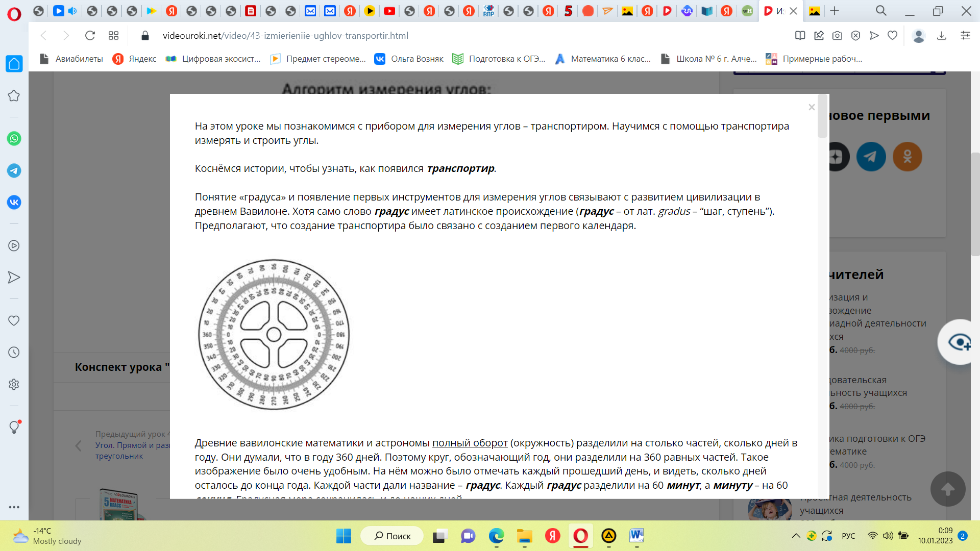The image size is (980, 551).
Task: Open Easy Setup sliders icon
Action: [x=965, y=36]
